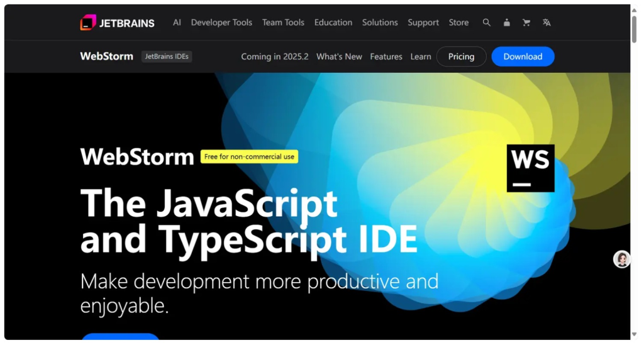
Task: Click the WebStorm hero heading
Action: 137,156
